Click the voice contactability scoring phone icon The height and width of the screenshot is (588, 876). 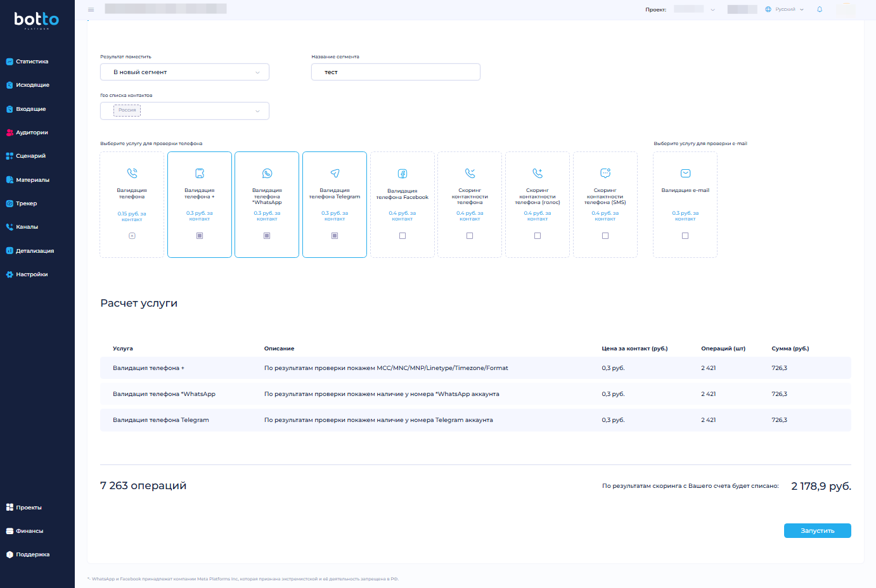coord(538,173)
